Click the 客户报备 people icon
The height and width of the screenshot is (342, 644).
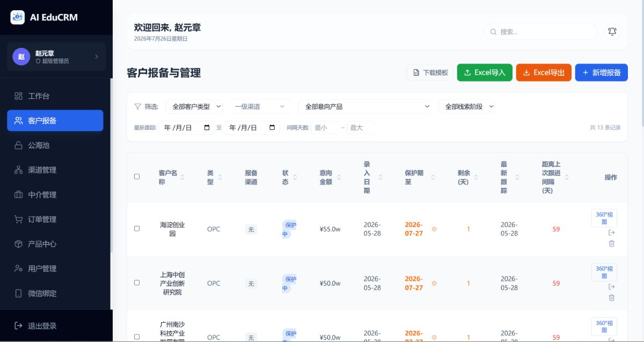tap(18, 121)
